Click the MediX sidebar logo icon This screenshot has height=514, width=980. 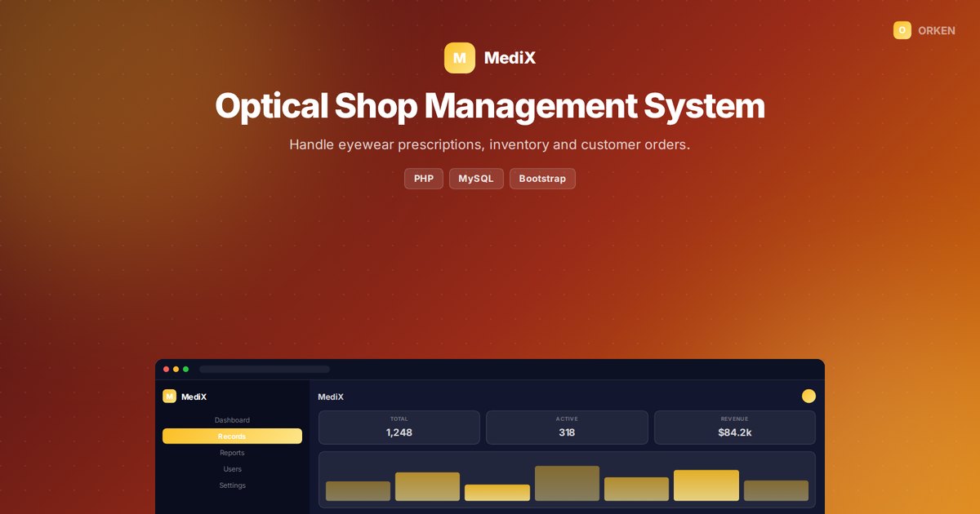click(x=169, y=397)
